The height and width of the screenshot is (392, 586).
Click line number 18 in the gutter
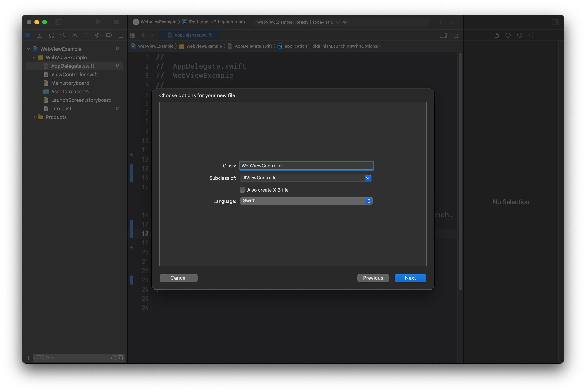[x=145, y=234]
